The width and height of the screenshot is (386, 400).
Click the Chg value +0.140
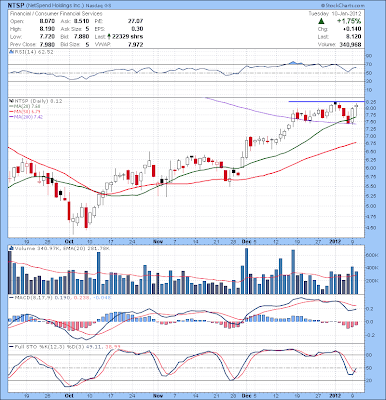pos(352,29)
